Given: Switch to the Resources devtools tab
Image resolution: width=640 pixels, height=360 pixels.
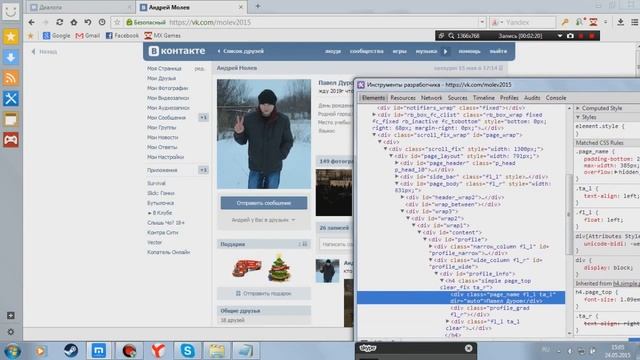Looking at the screenshot, I should (402, 98).
